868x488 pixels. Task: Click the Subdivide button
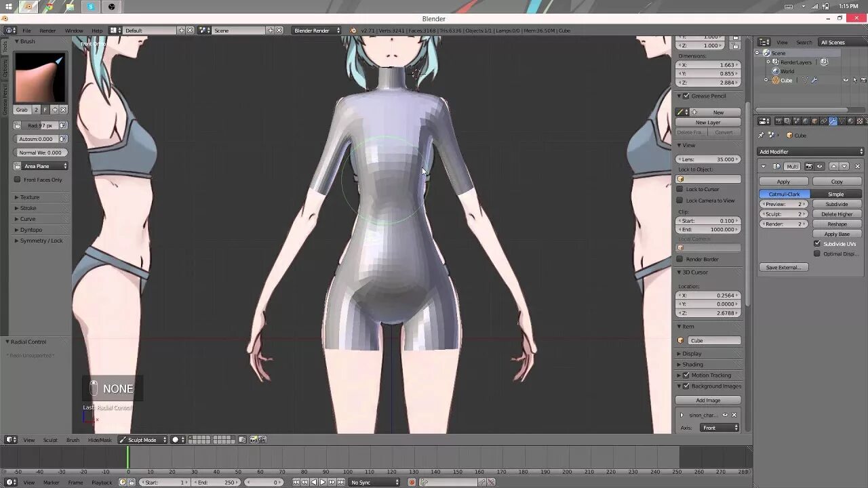coord(837,204)
